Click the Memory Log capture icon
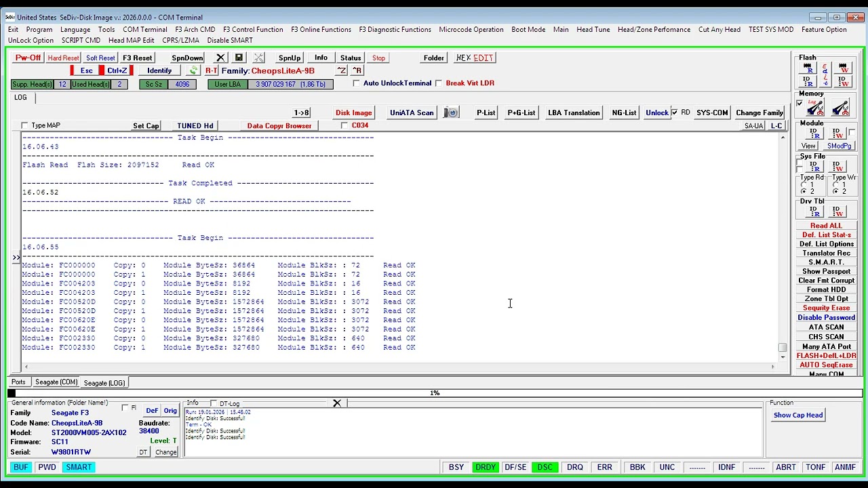Screen dimensions: 868x488 point(815,107)
